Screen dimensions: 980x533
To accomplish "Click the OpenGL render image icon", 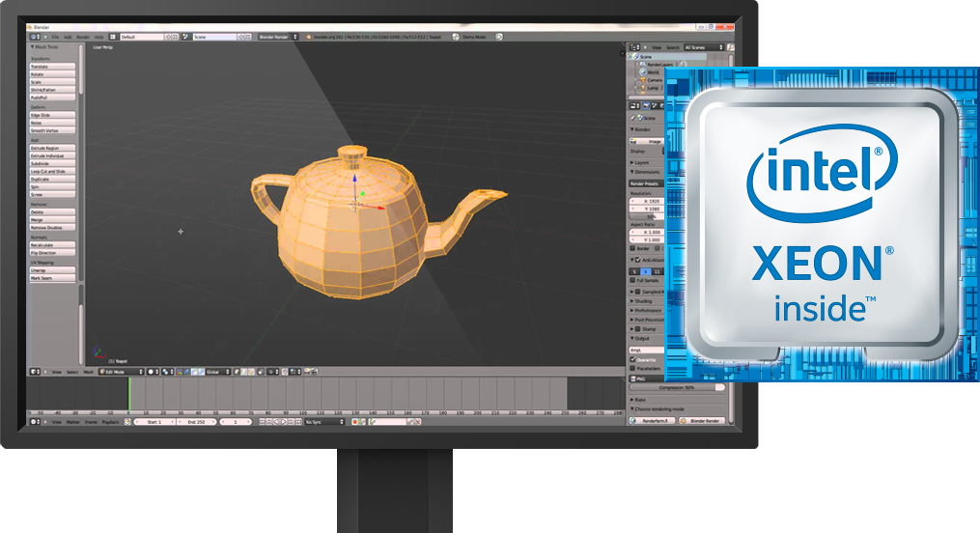I will pos(306,372).
